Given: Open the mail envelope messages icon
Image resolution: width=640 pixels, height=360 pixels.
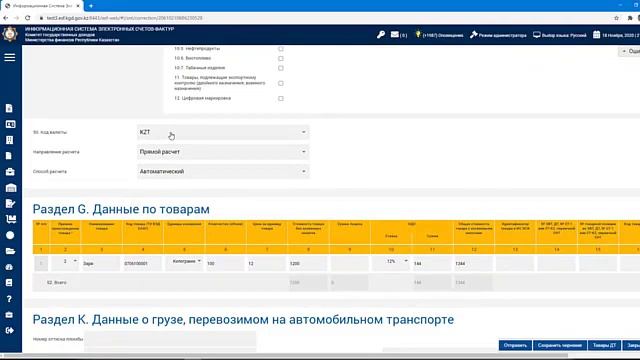Looking at the screenshot, I should [395, 35].
